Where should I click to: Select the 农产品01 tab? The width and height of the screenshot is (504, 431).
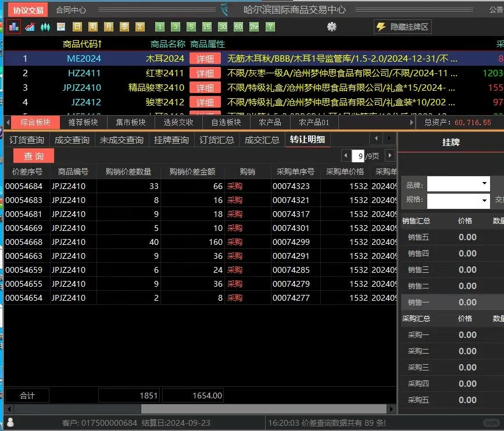click(x=314, y=123)
